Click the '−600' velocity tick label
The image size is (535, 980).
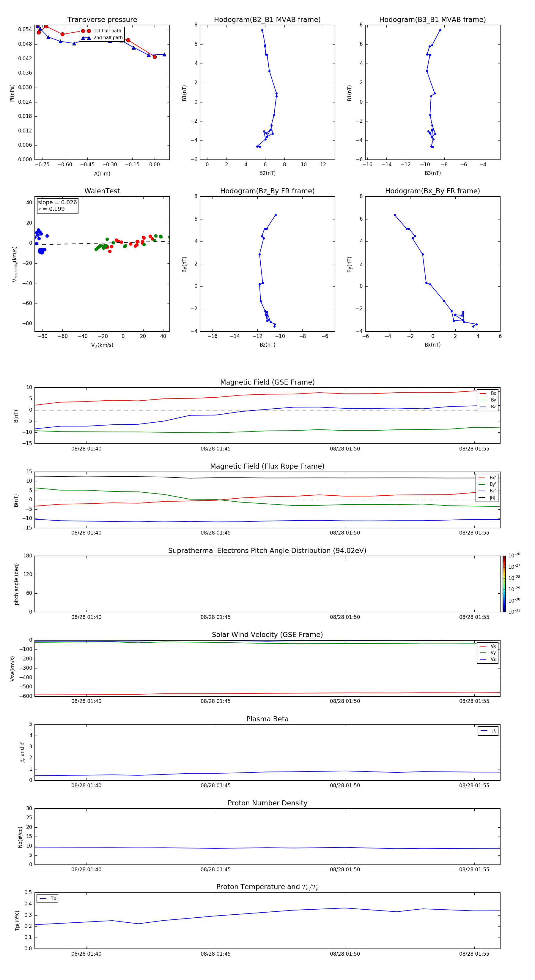pos(26,696)
